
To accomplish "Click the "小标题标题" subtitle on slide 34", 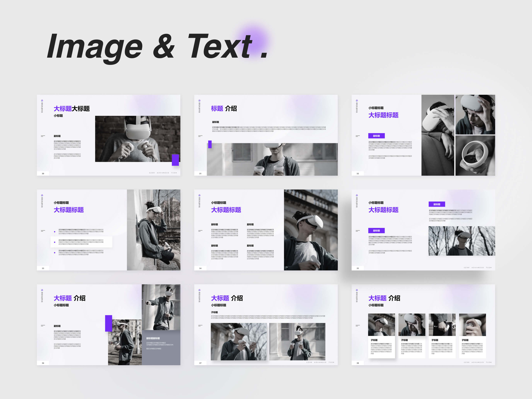I will click(x=219, y=203).
